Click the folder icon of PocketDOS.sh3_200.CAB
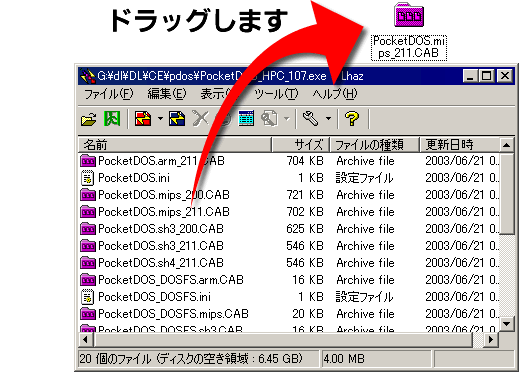Image resolution: width=519 pixels, height=372 pixels. pyautogui.click(x=88, y=229)
